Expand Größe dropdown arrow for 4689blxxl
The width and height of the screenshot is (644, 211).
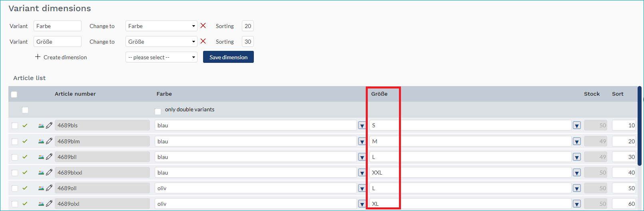[x=576, y=173]
